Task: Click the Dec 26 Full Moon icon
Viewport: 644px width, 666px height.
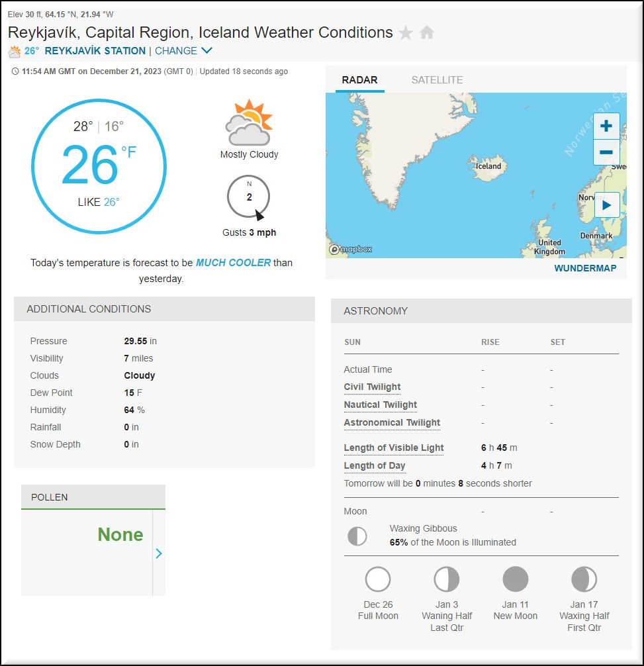Action: point(378,579)
